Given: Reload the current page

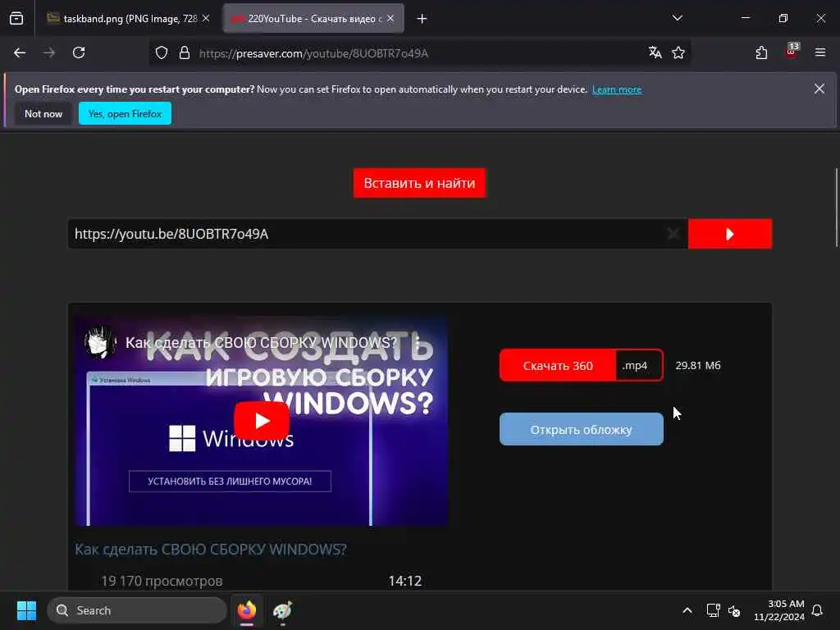Looking at the screenshot, I should (79, 52).
